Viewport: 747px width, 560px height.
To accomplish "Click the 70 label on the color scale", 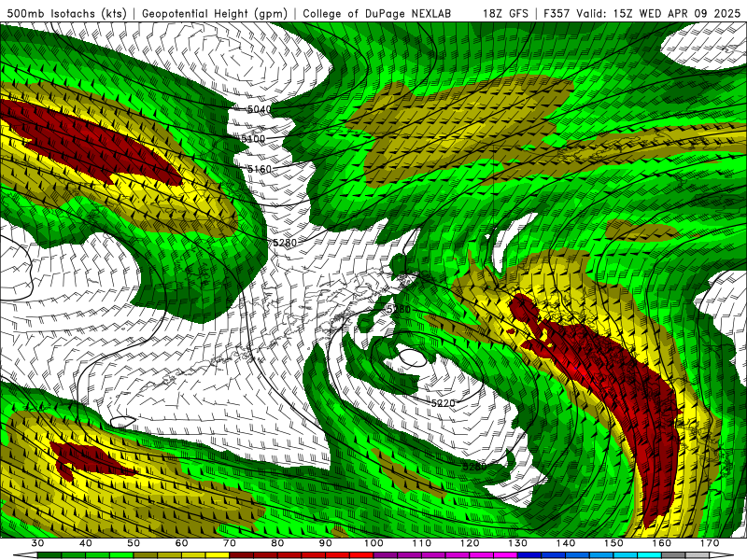I will (x=229, y=543).
